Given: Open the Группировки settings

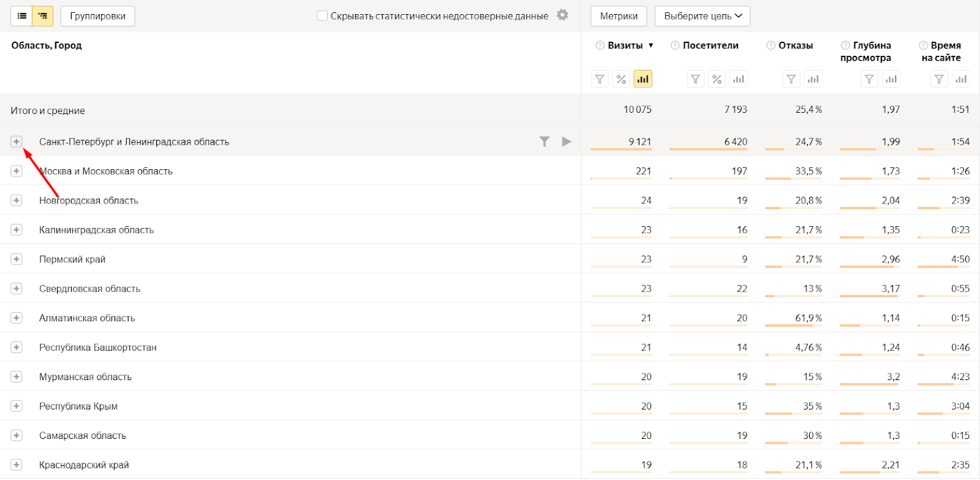Looking at the screenshot, I should [x=98, y=16].
